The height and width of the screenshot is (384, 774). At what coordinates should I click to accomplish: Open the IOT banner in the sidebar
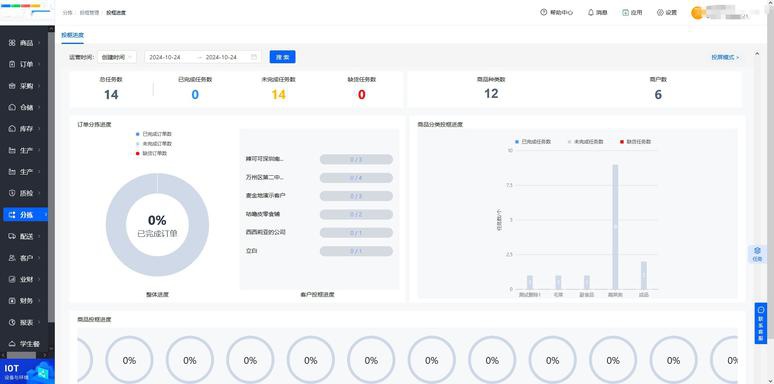point(27,371)
